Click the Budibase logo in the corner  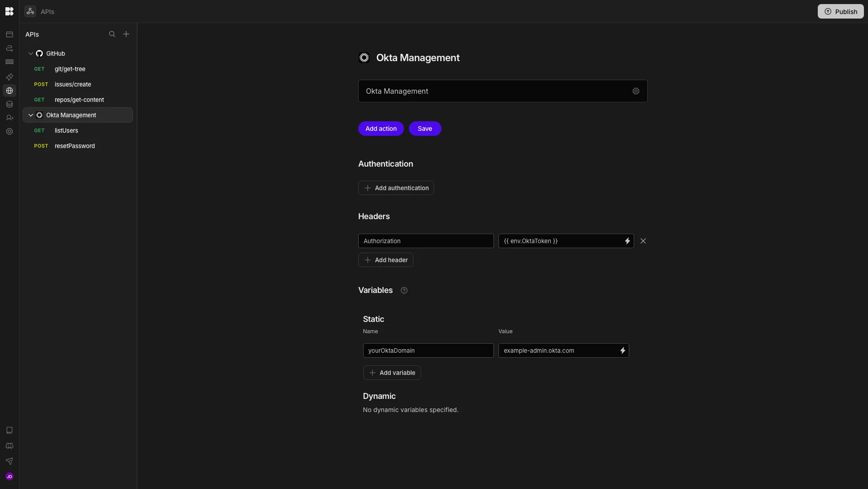(x=9, y=11)
